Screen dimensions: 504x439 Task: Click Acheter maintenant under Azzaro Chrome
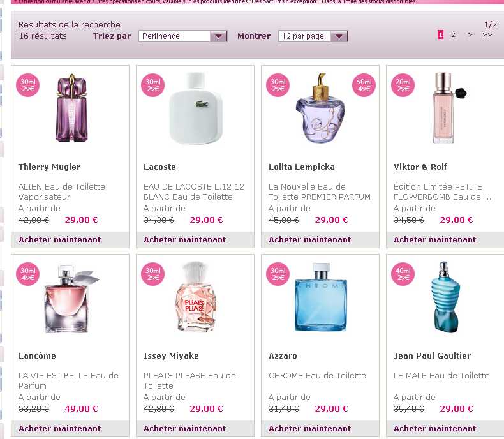310,429
